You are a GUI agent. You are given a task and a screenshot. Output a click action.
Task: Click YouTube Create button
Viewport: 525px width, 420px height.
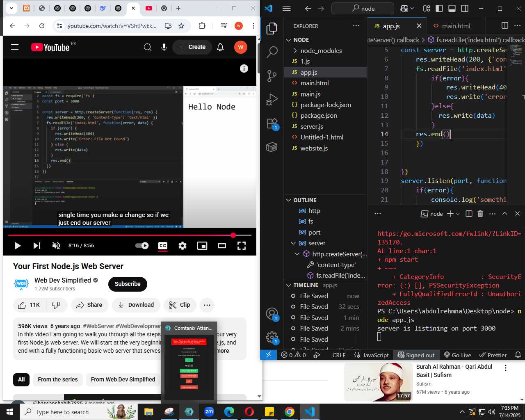click(192, 47)
